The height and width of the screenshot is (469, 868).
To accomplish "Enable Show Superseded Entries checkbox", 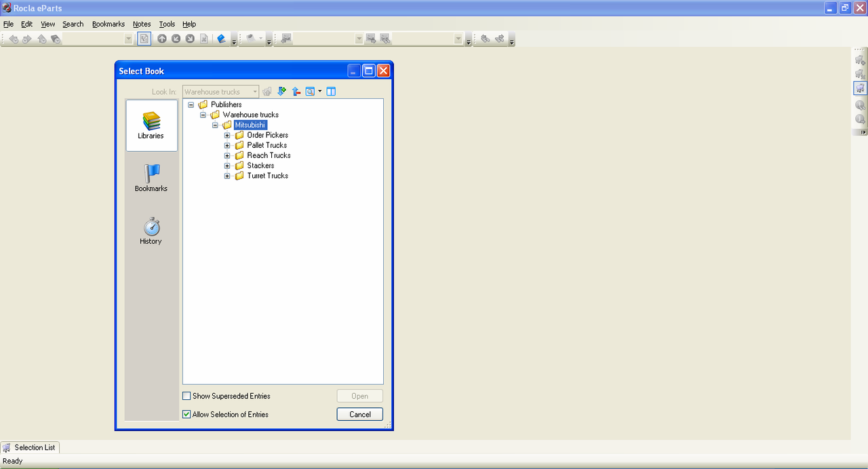I will (186, 396).
